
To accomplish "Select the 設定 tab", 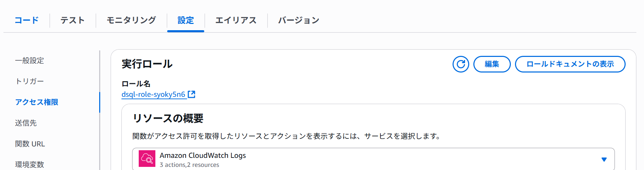I will [x=186, y=20].
